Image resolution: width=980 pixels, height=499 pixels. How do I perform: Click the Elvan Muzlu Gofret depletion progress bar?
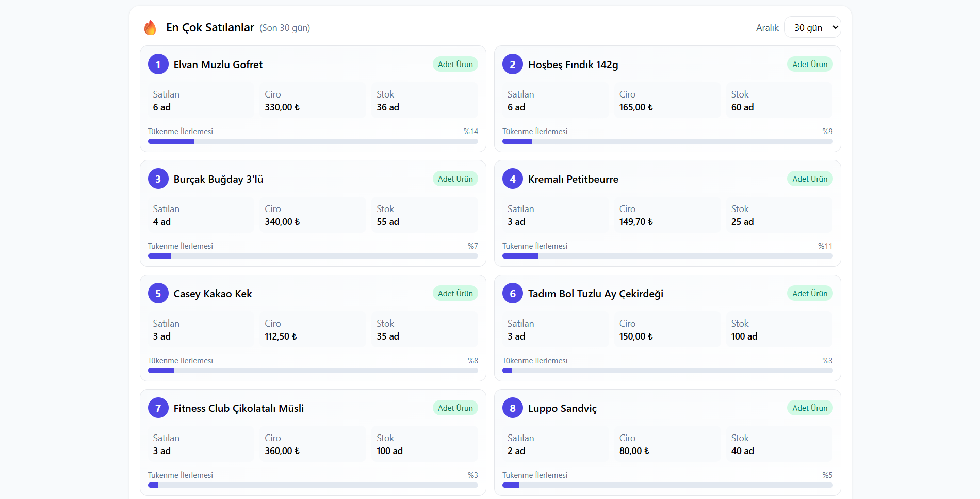point(313,141)
